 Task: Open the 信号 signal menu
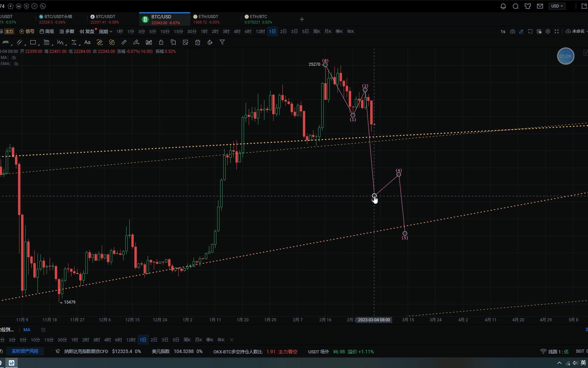click(x=27, y=31)
